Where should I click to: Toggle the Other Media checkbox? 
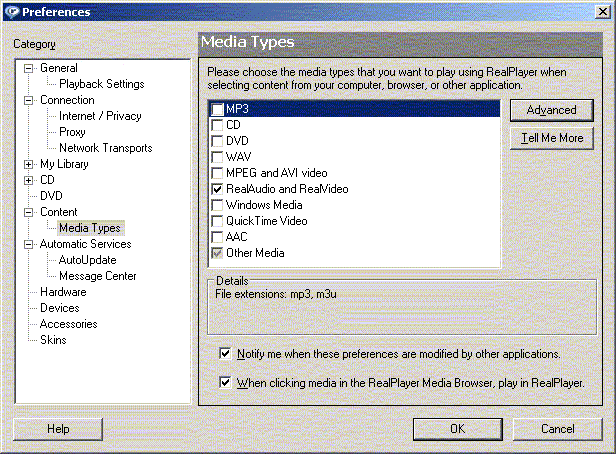tap(217, 253)
